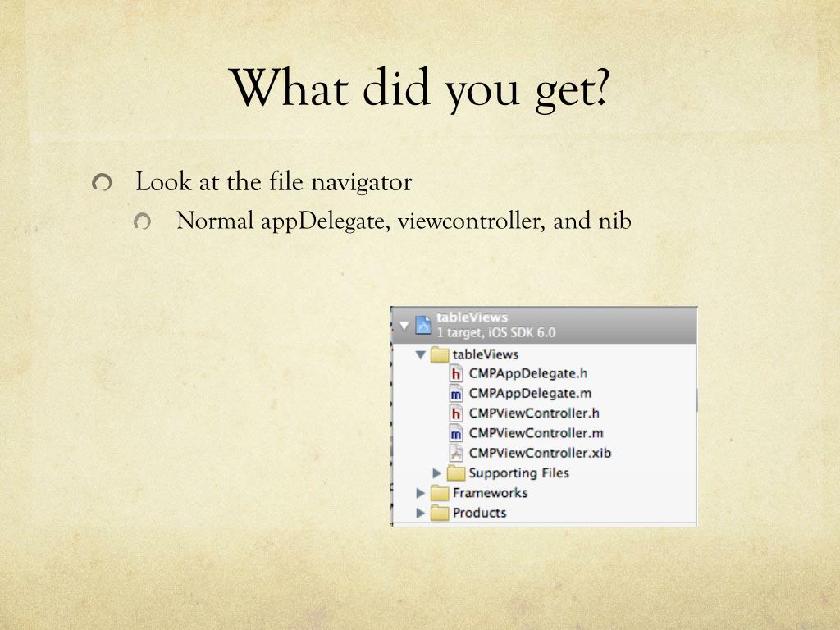The height and width of the screenshot is (630, 840).
Task: Click the CMPViewController.h header file icon
Action: pyautogui.click(x=456, y=413)
